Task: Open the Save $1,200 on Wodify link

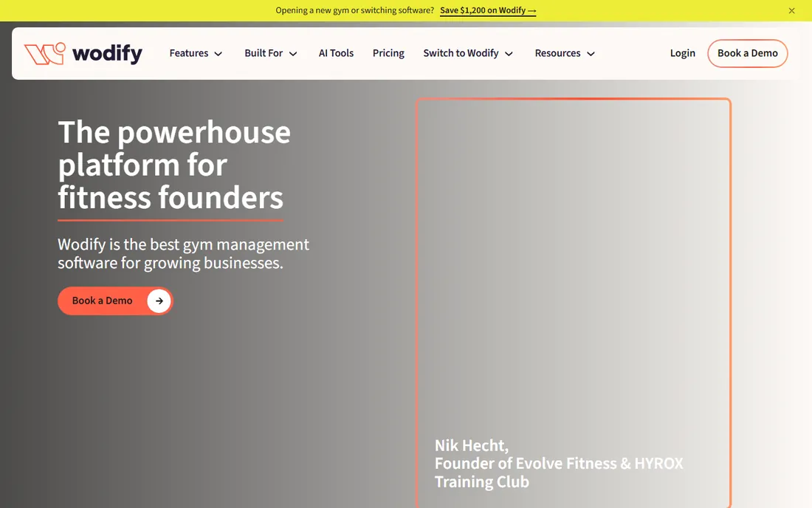Action: pyautogui.click(x=488, y=10)
